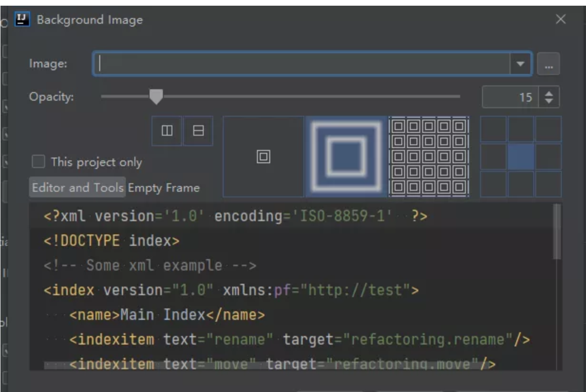The height and width of the screenshot is (392, 586).
Task: Enable the This project only checkbox
Action: click(x=38, y=162)
